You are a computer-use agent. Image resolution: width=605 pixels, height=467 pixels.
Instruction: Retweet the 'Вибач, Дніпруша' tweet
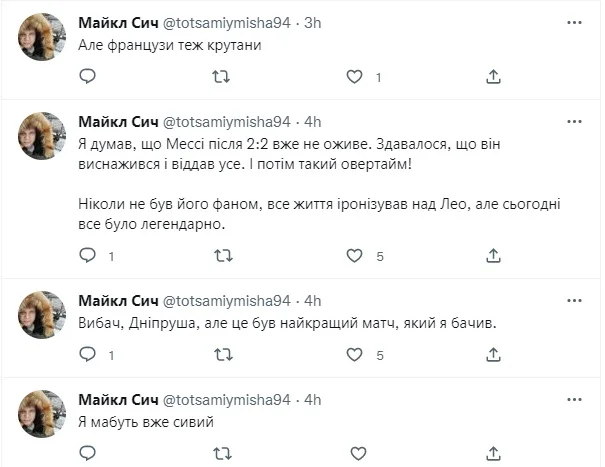coord(223,355)
